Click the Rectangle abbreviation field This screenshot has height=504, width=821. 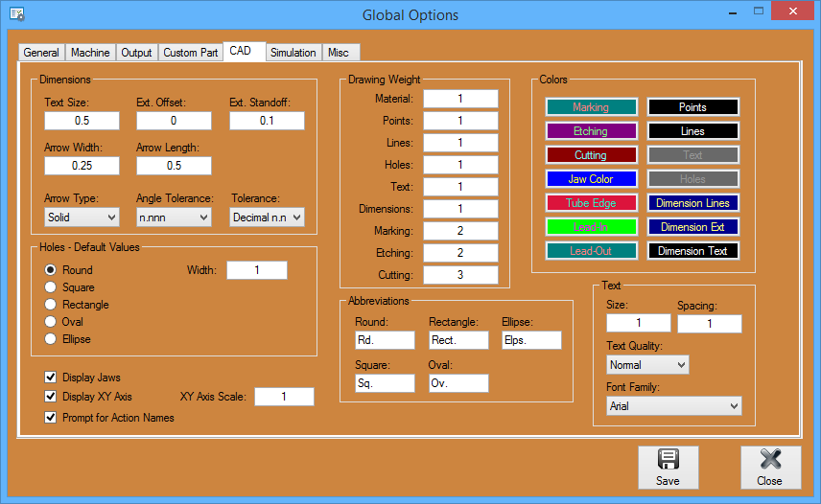click(x=458, y=340)
